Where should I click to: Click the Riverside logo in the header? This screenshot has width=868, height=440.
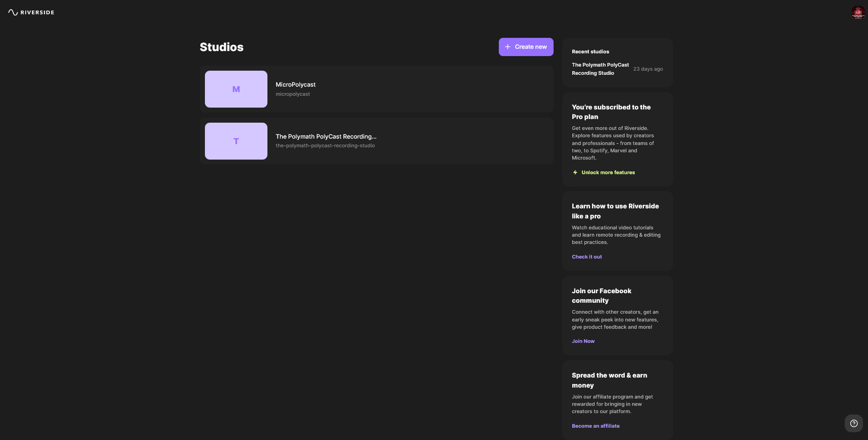(x=31, y=12)
